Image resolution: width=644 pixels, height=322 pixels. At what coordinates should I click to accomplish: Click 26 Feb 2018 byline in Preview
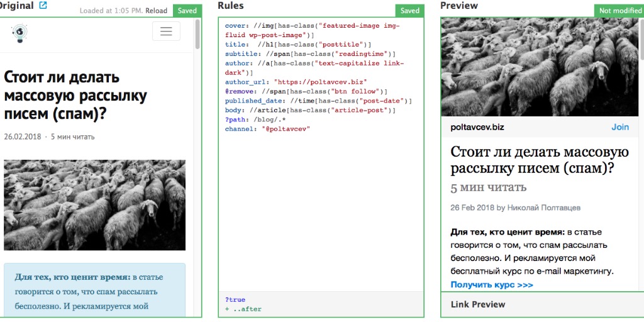[x=516, y=208]
